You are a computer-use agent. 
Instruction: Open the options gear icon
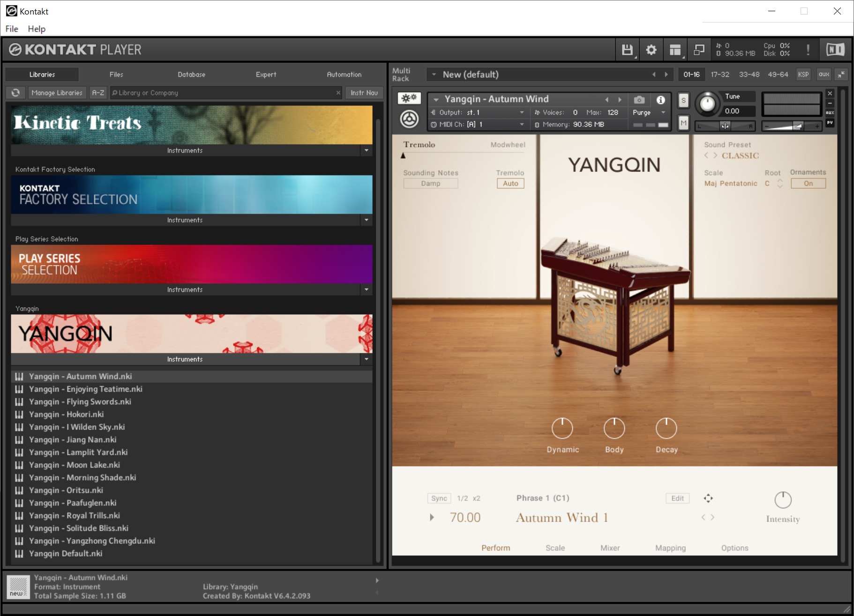point(651,50)
